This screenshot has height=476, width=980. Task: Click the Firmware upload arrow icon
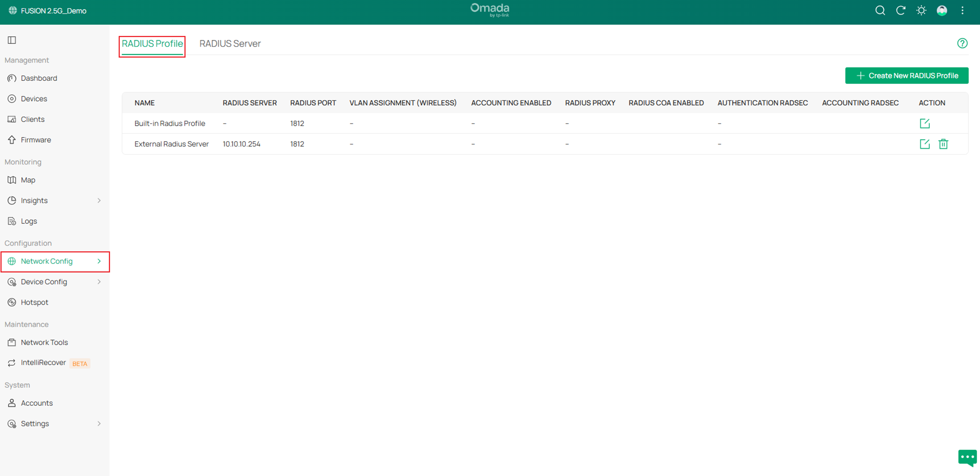click(12, 139)
